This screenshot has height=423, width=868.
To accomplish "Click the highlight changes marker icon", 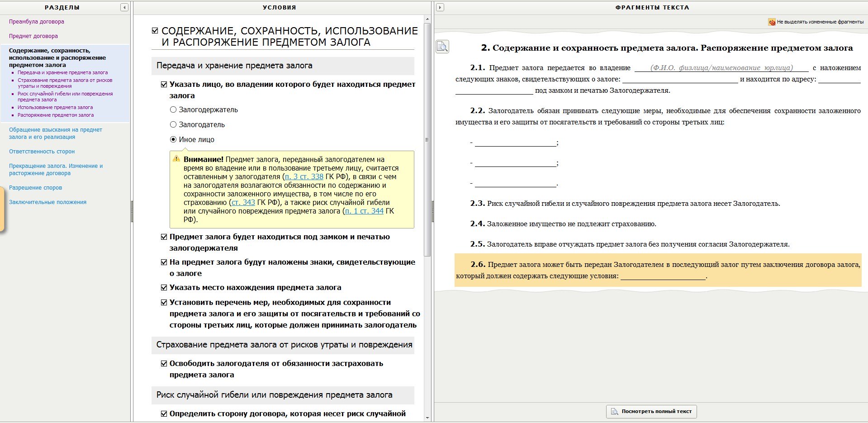I will click(772, 22).
